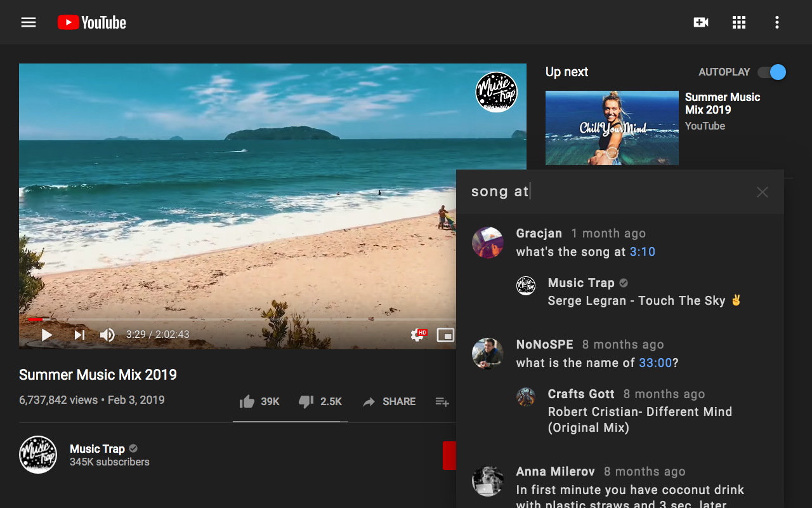The image size is (812, 508).
Task: Open Crafts Gott's avatar
Action: [x=526, y=397]
